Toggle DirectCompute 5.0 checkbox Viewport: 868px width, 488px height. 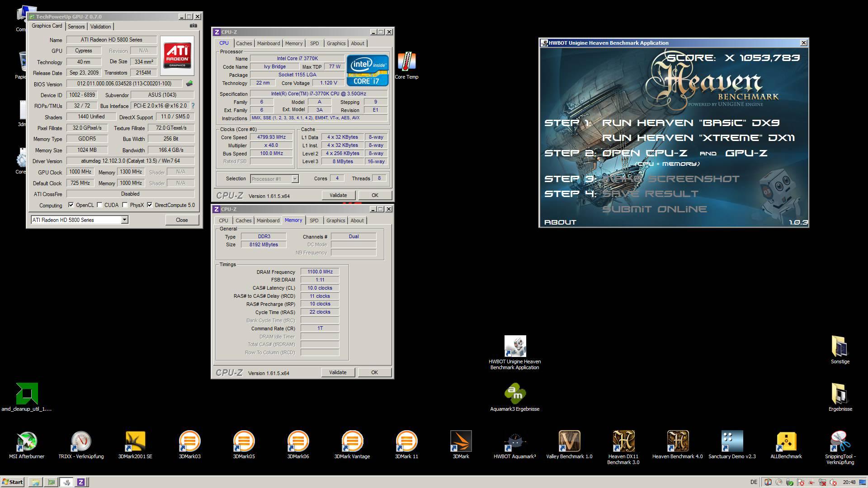(150, 205)
